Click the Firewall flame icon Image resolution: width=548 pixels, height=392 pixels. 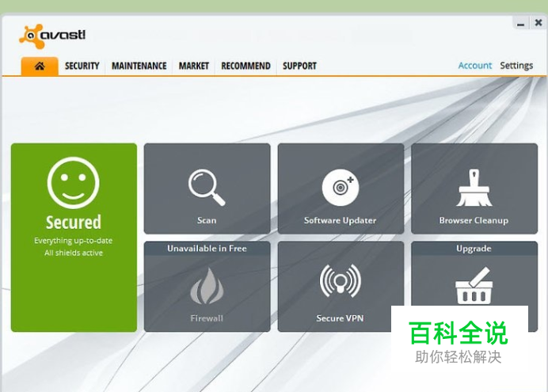pos(207,286)
